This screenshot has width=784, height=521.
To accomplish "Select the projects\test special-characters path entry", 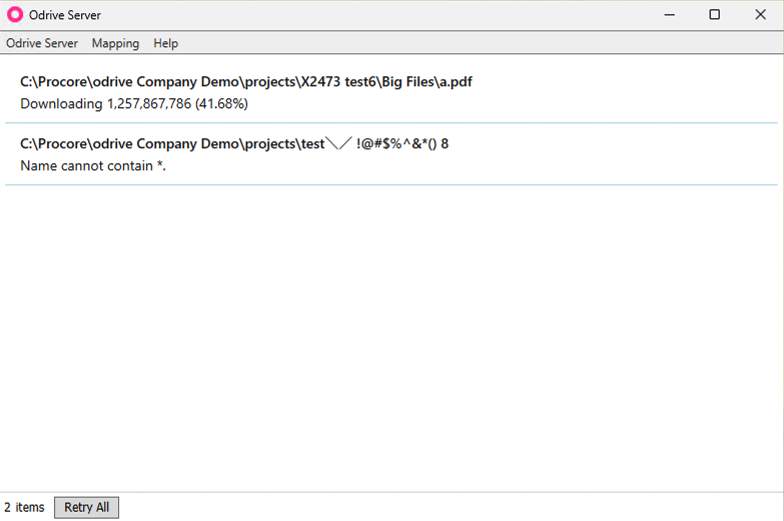I will click(x=234, y=144).
